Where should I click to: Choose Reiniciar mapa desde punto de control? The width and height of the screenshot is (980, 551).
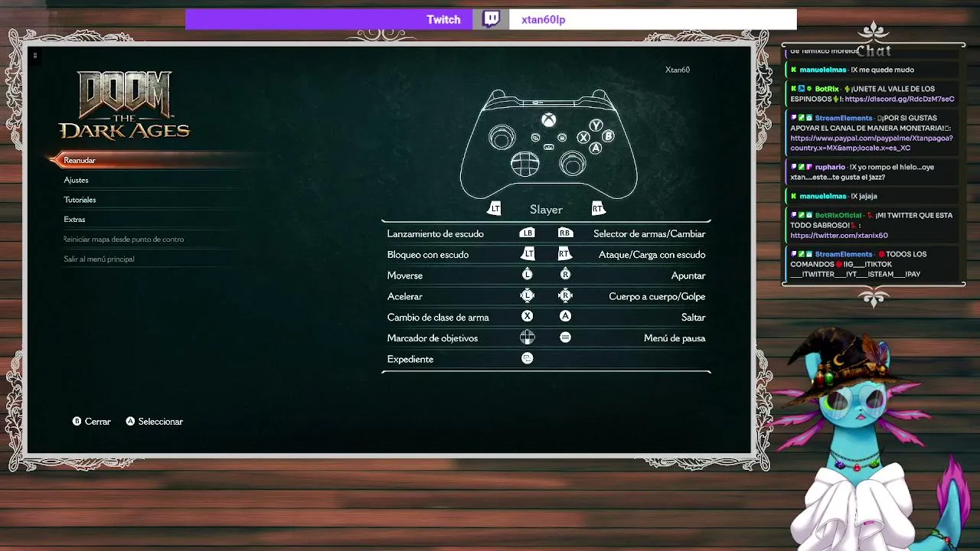click(123, 240)
